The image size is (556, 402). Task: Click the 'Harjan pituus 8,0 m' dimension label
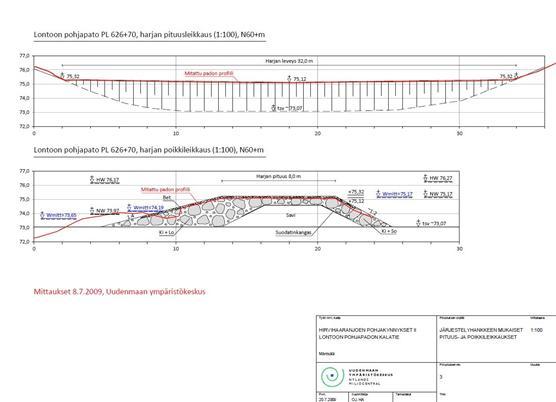(278, 176)
